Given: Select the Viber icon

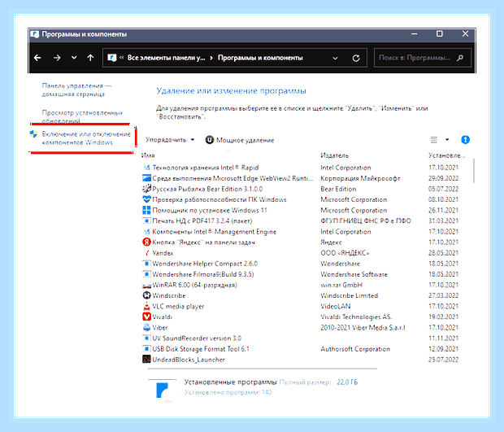Looking at the screenshot, I should 146,328.
